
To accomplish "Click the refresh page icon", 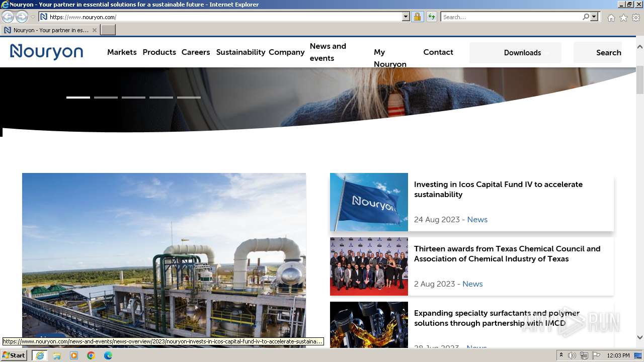I will pos(431,17).
